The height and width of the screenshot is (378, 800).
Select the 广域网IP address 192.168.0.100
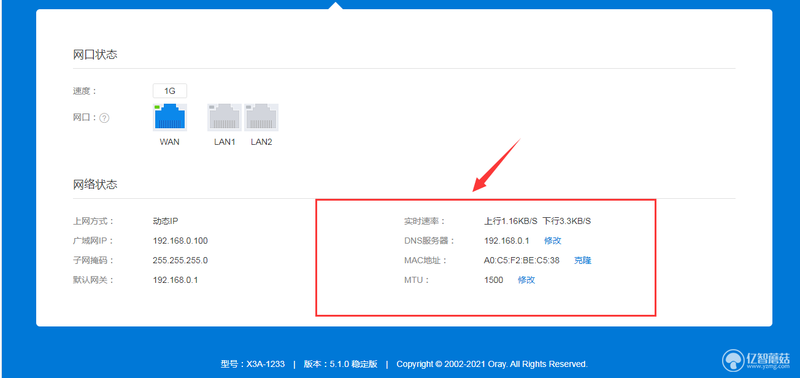[x=181, y=241]
